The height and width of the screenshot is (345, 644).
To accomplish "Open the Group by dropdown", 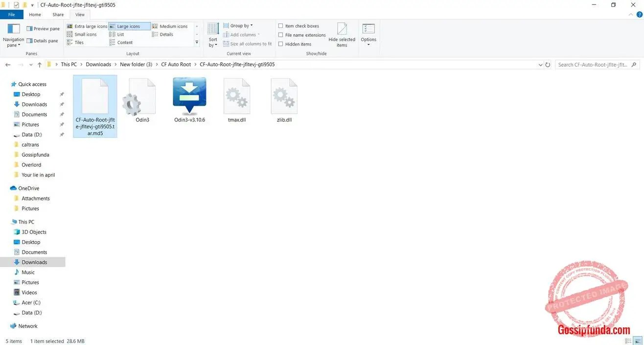I will [238, 25].
